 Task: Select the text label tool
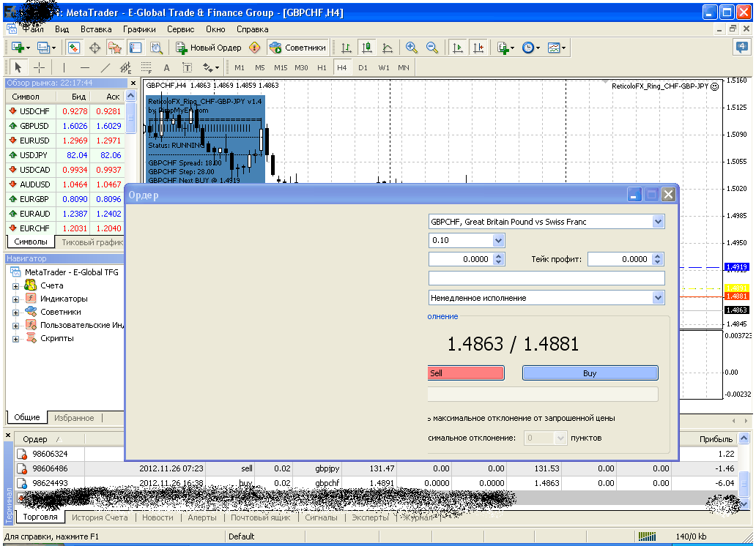point(187,67)
